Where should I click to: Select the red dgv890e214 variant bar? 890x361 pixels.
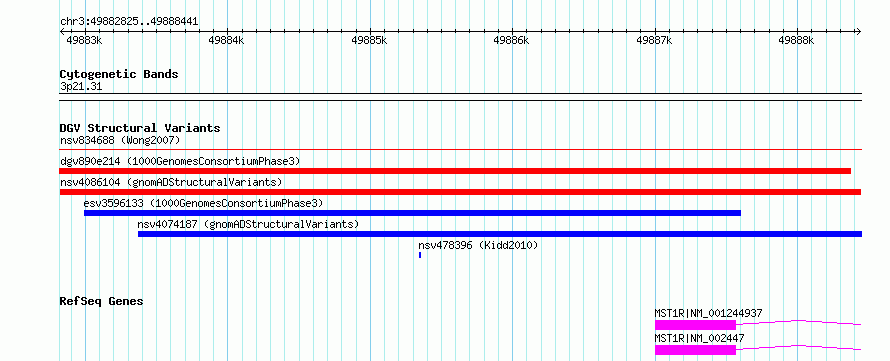tap(455, 171)
